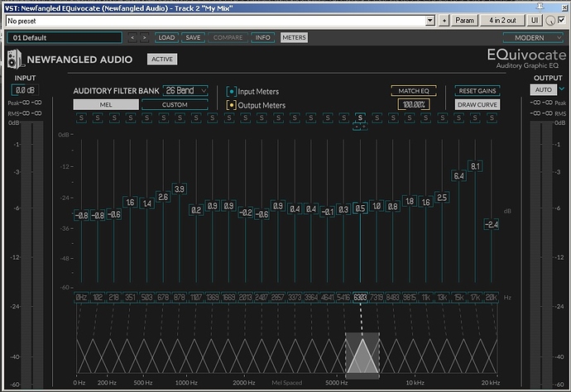Screen dimensions: 571x392
Task: Open plugin INFO
Action: pos(262,37)
